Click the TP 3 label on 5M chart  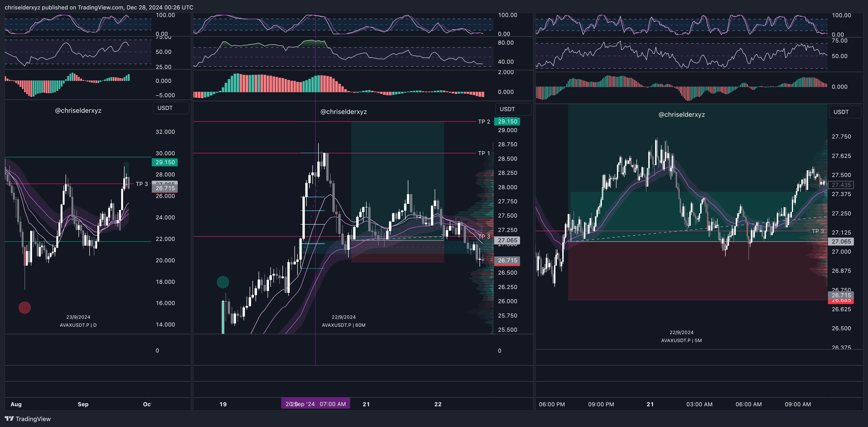click(x=818, y=231)
